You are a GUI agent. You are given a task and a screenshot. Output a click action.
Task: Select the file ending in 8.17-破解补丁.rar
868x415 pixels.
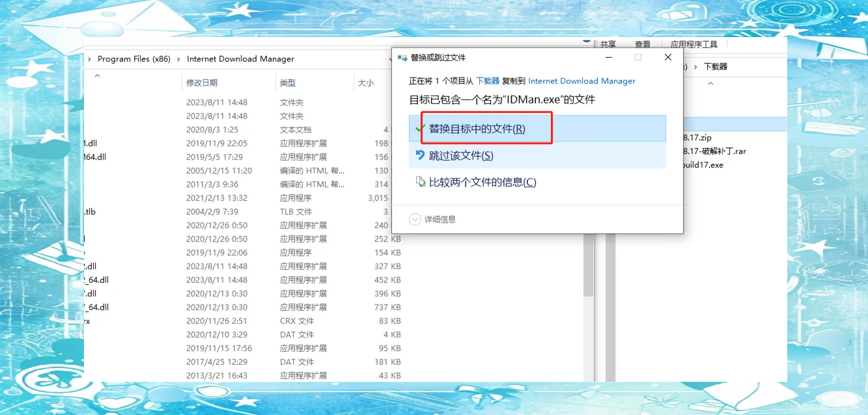[x=714, y=152]
